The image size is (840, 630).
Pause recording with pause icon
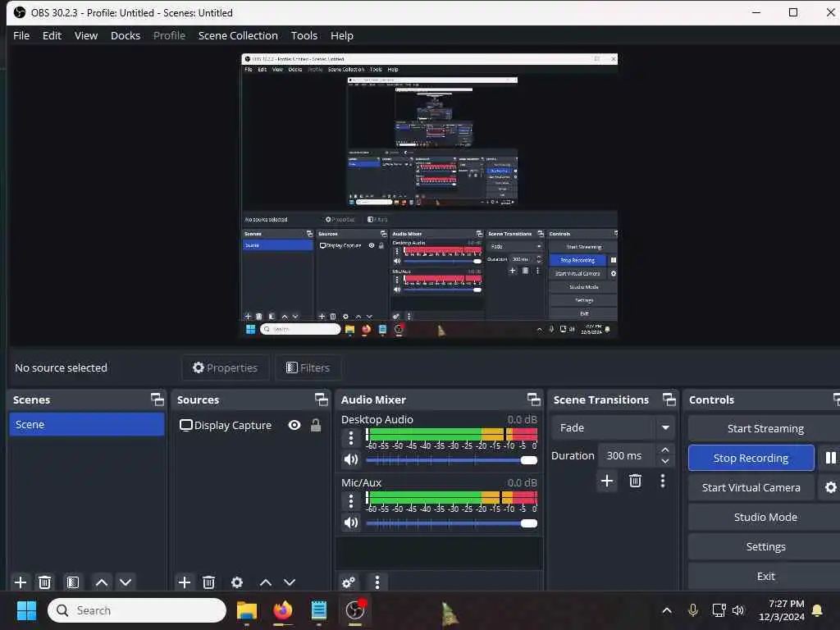[830, 458]
